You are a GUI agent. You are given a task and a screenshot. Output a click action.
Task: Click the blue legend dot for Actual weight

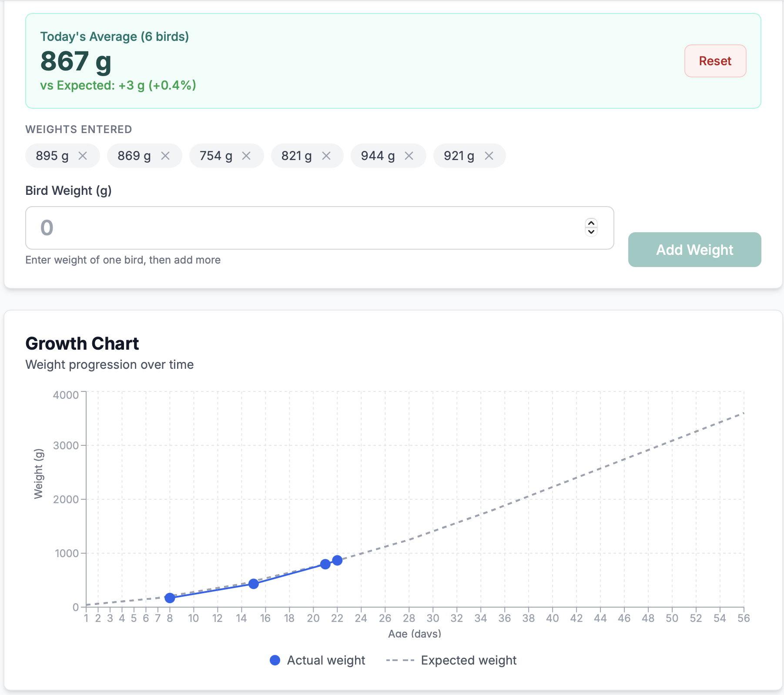click(275, 660)
